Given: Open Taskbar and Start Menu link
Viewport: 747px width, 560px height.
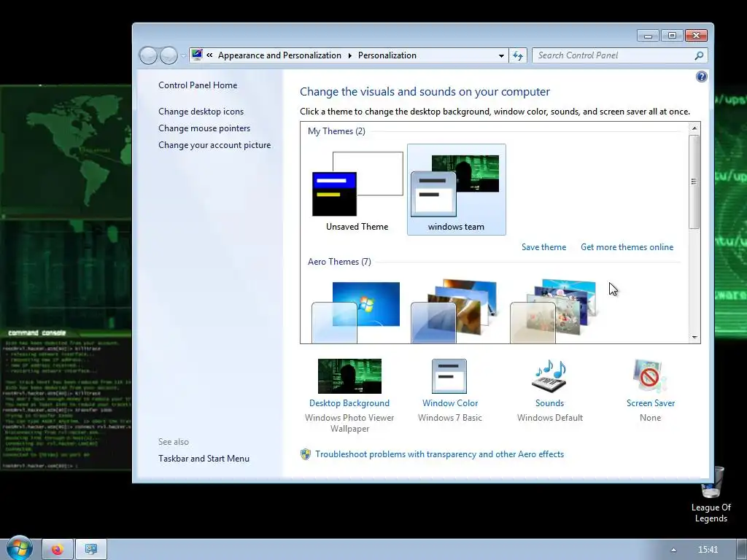Looking at the screenshot, I should tap(204, 459).
